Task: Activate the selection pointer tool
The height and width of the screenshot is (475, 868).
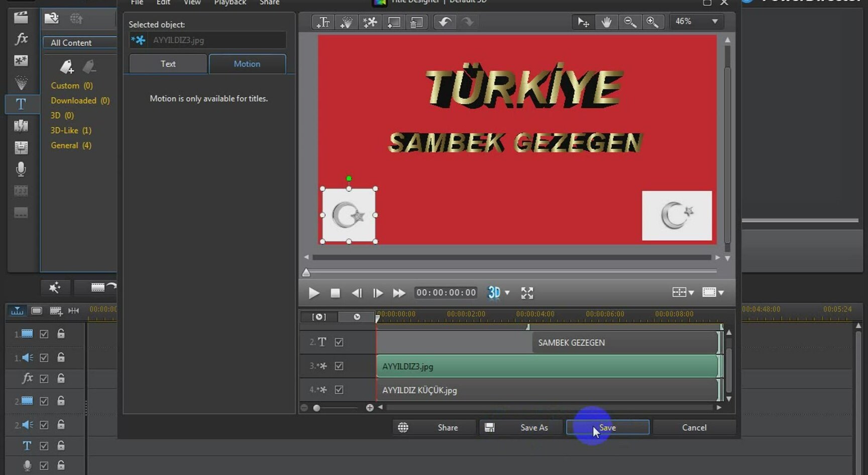Action: click(583, 22)
